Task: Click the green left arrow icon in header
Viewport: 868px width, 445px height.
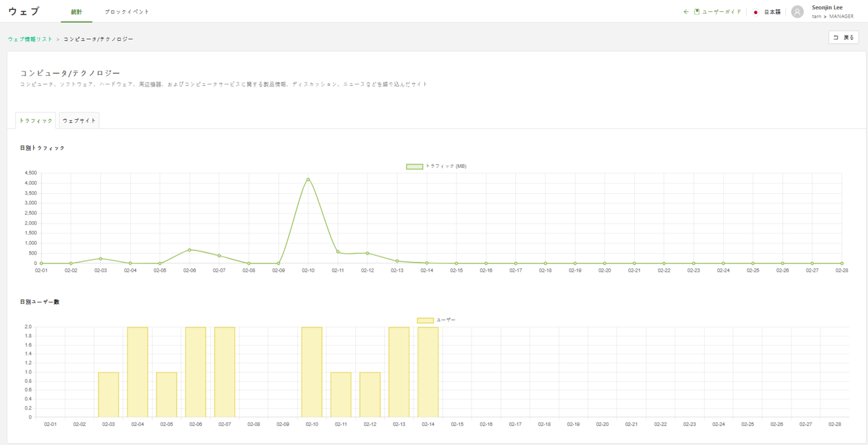Action: click(686, 12)
